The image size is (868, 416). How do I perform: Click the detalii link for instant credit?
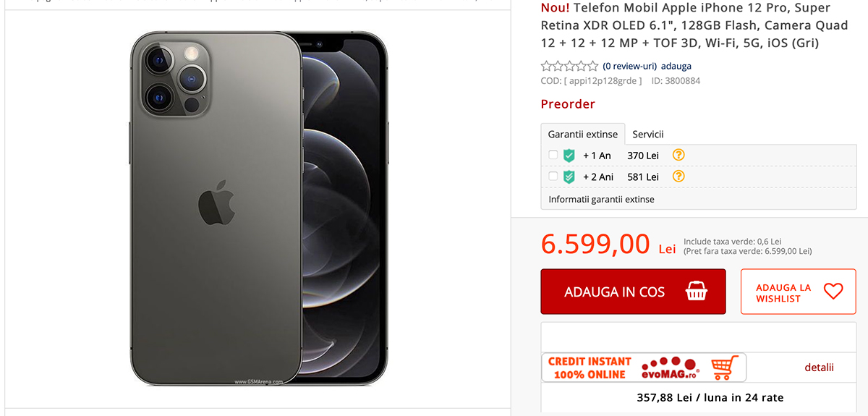(x=819, y=368)
